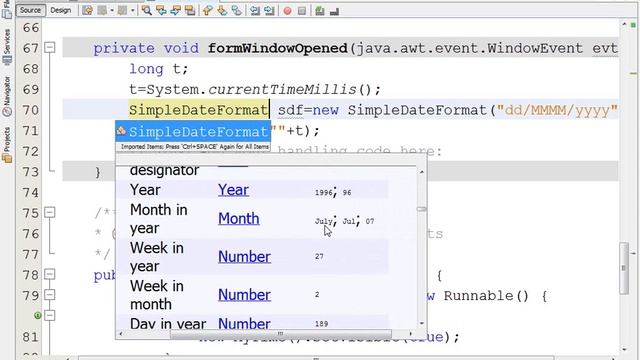Click yellow marker on error stripe
640x360 pixels.
[633, 74]
